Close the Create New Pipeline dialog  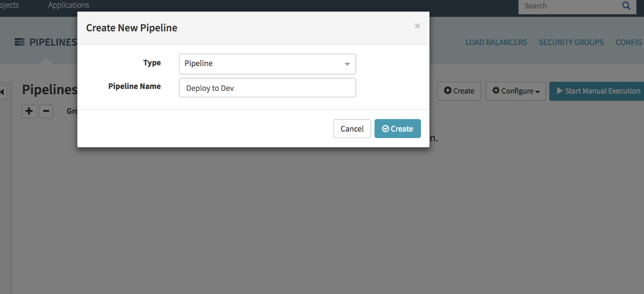[417, 26]
